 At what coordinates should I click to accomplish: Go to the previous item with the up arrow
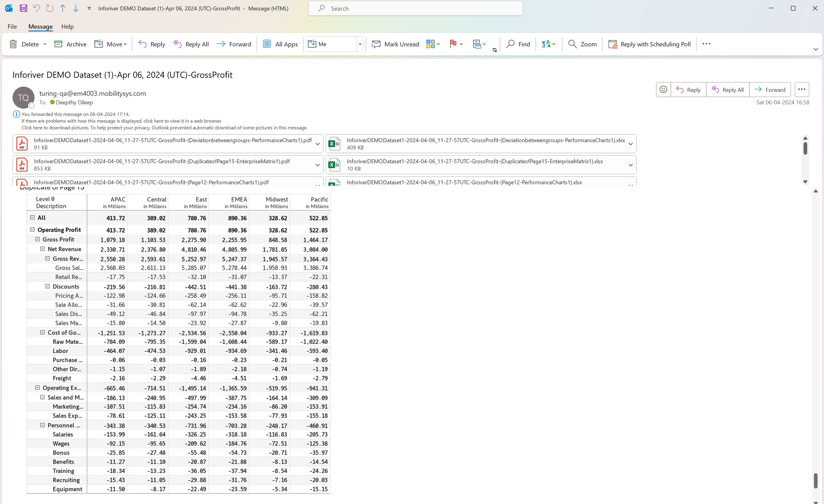[x=63, y=8]
